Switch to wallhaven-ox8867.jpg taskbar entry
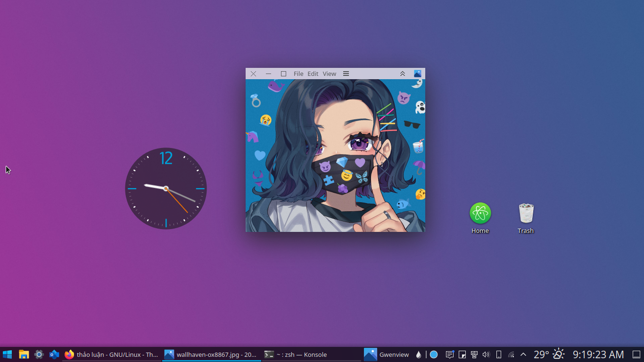Screen dimensions: 644x362 (x=212, y=354)
